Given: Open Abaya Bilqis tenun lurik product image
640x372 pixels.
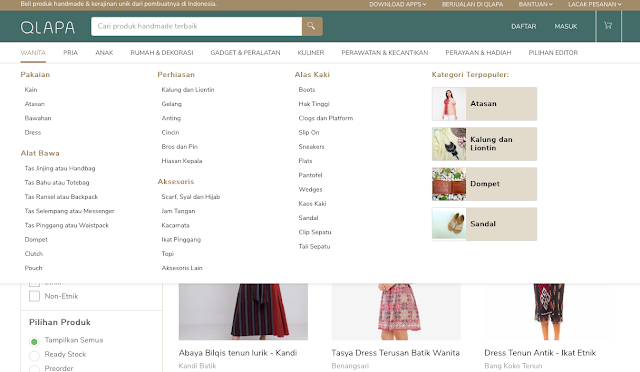Looking at the screenshot, I should 243,312.
